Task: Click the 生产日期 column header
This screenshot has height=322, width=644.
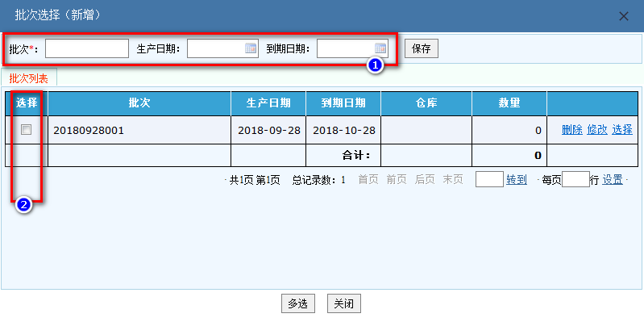Action: [268, 103]
